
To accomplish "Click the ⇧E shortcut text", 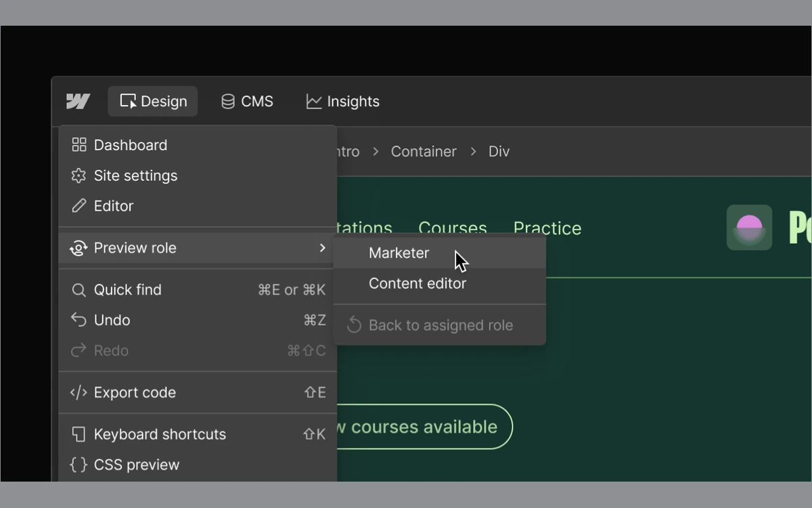I will pos(315,393).
